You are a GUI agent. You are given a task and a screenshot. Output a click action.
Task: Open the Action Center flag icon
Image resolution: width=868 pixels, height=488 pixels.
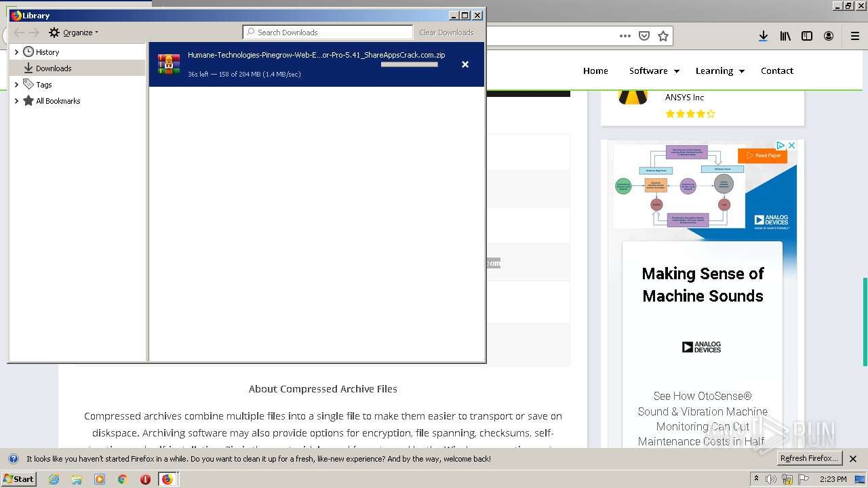pos(803,479)
